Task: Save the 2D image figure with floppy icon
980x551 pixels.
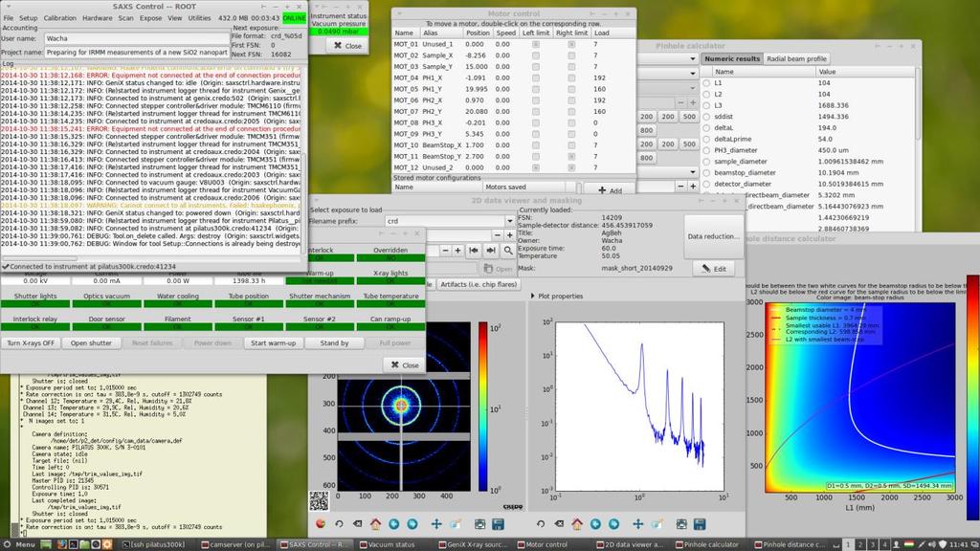Action: pos(498,524)
